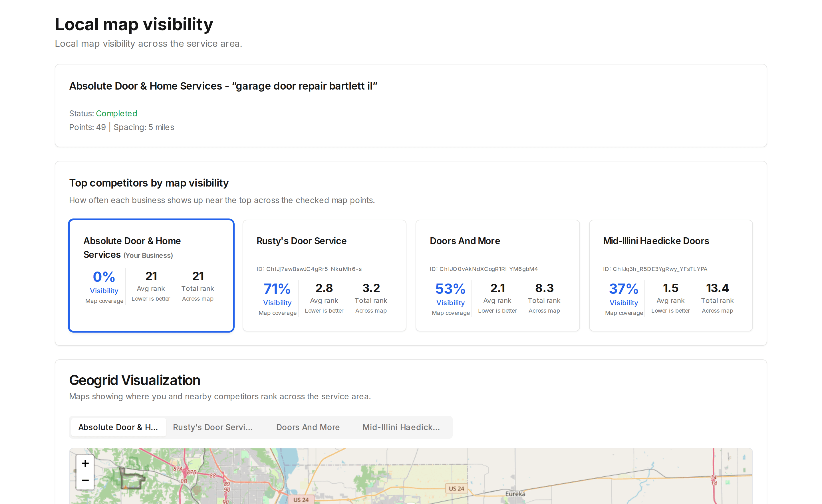This screenshot has width=822, height=504.
Task: Click Rusty's Door Service ID text
Action: coord(309,269)
